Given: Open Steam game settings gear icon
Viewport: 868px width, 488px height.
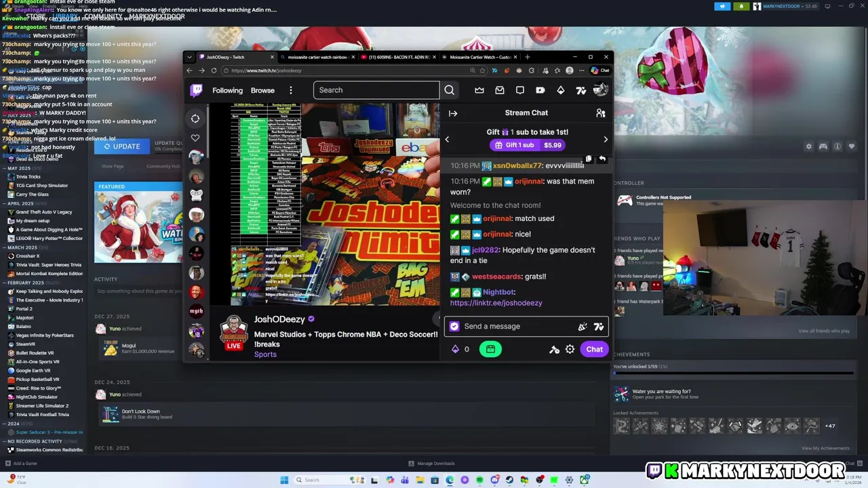Looking at the screenshot, I should pos(808,146).
